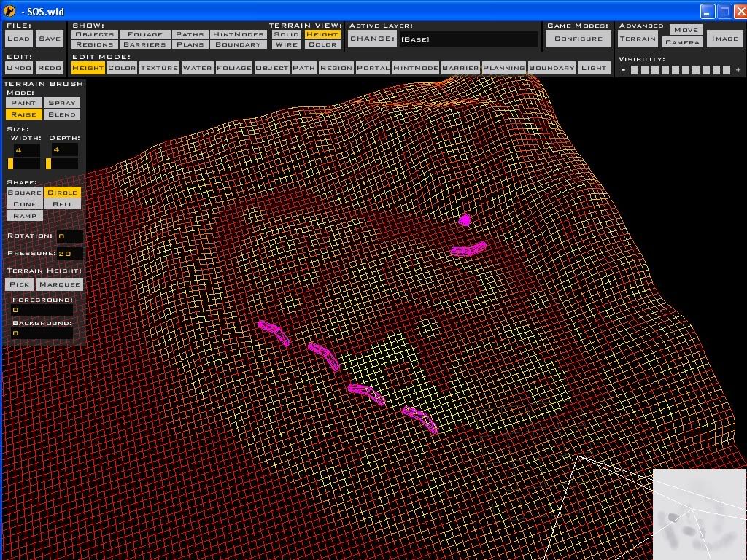Select Color terrain view
747x560 pixels.
(x=322, y=44)
